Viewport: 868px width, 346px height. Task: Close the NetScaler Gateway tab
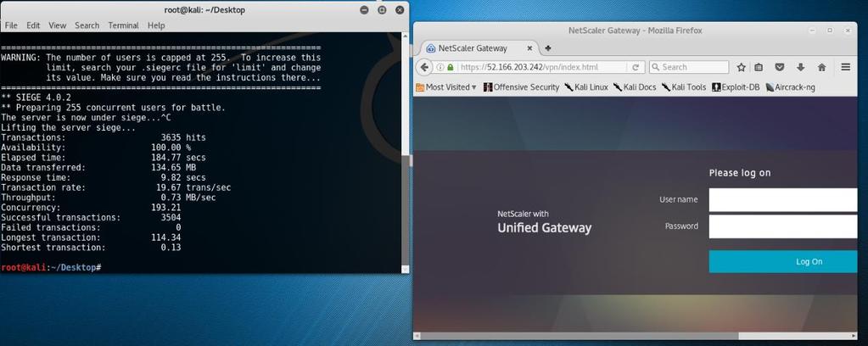[x=529, y=48]
